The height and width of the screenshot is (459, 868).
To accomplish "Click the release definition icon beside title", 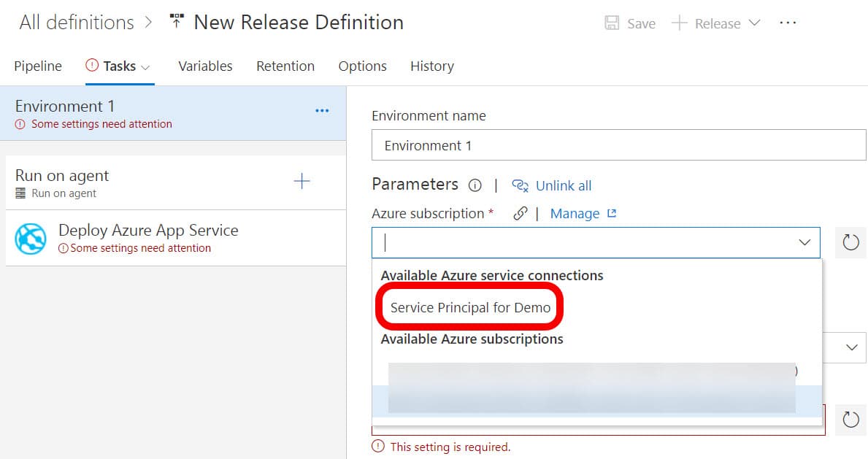I will [x=177, y=21].
